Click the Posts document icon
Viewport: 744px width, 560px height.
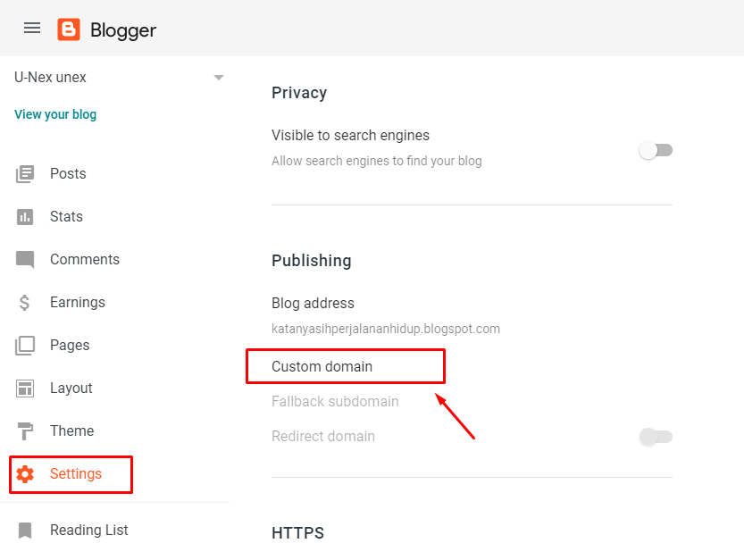click(x=25, y=174)
